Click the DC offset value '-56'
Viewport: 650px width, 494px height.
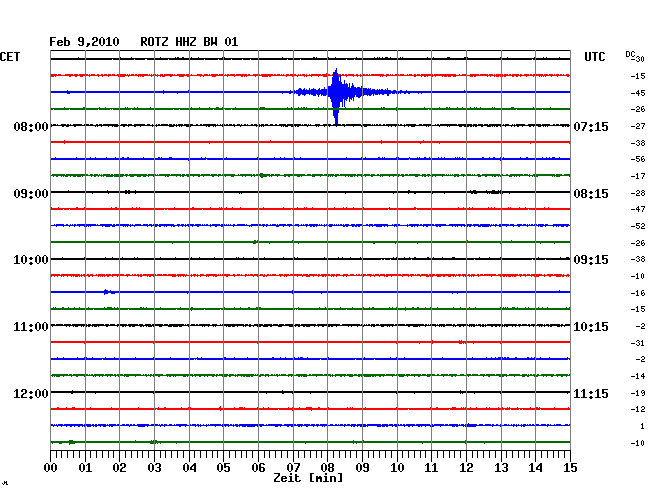click(638, 159)
